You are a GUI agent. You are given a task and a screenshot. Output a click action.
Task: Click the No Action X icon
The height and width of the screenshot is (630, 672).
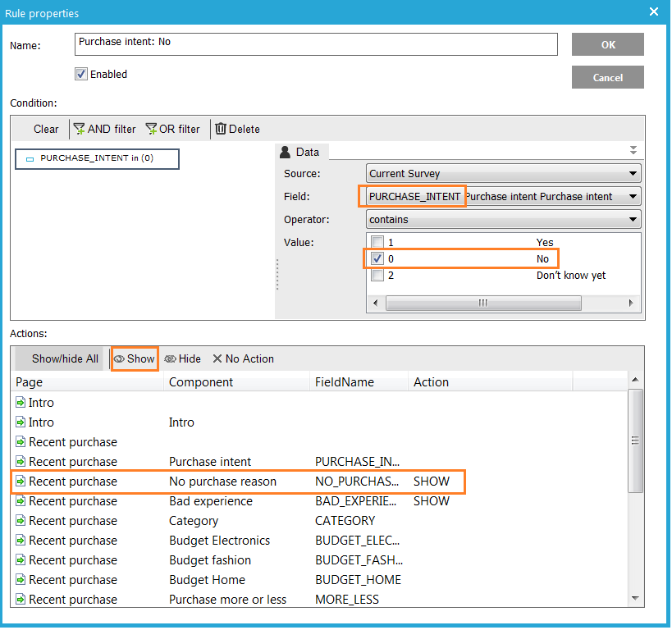(217, 358)
